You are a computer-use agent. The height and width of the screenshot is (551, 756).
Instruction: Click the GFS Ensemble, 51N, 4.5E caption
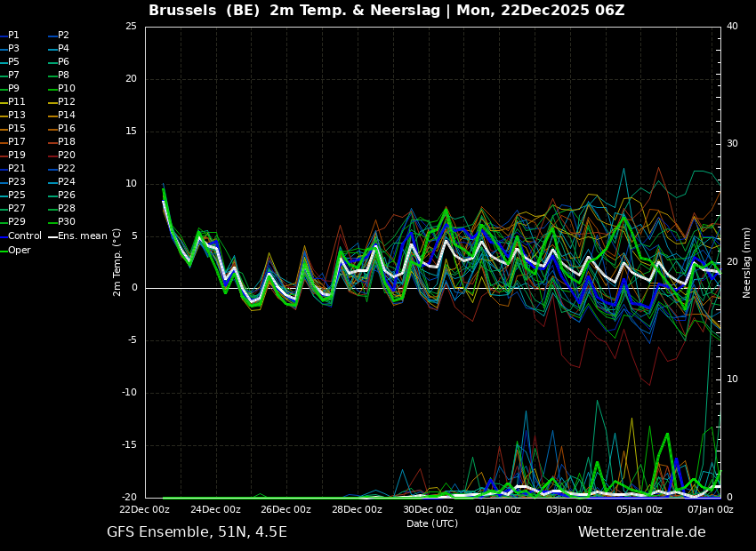[x=197, y=532]
